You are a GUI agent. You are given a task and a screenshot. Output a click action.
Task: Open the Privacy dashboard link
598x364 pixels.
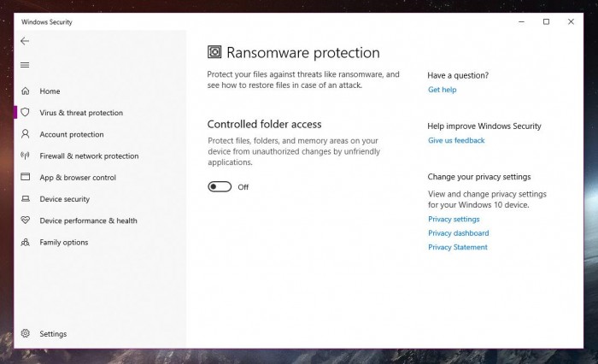(458, 233)
